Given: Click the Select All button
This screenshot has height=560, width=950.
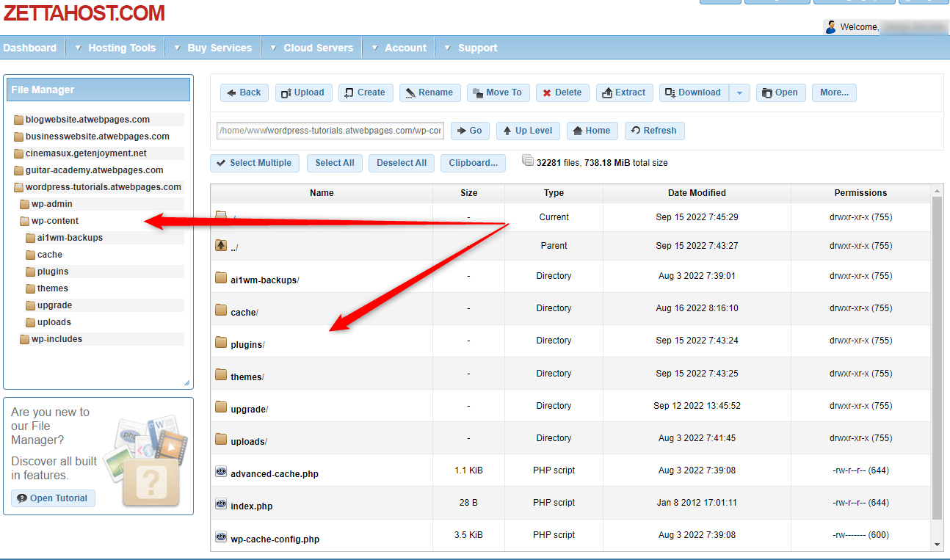Looking at the screenshot, I should (x=335, y=163).
